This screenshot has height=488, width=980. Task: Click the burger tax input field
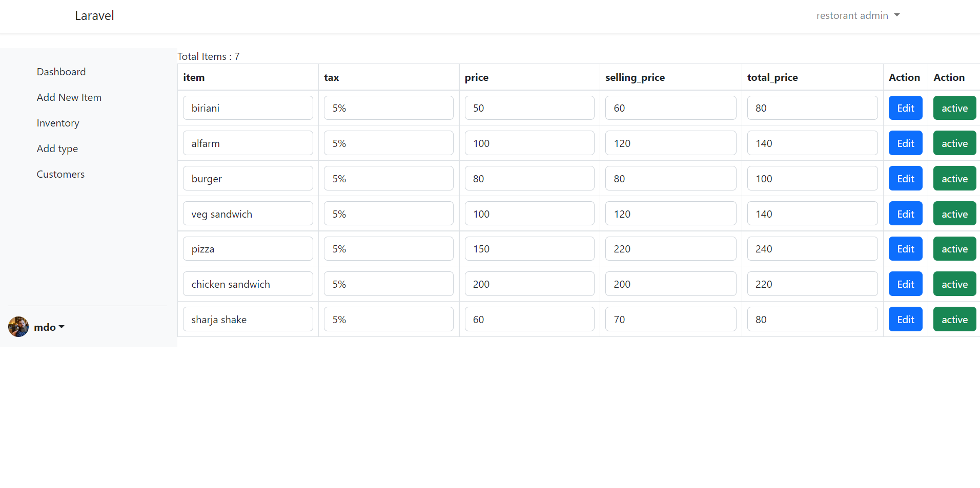click(x=389, y=179)
